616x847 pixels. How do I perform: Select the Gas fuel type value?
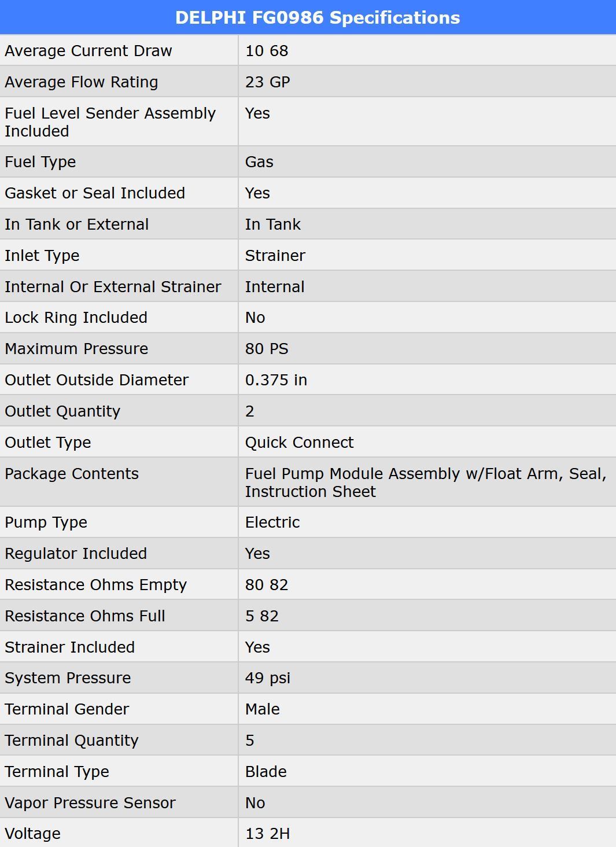(259, 162)
